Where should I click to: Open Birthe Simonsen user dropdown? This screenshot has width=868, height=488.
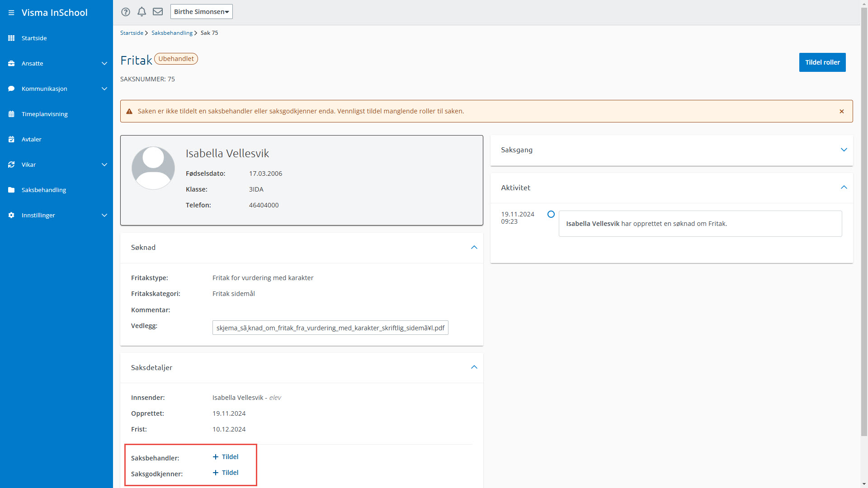[201, 12]
